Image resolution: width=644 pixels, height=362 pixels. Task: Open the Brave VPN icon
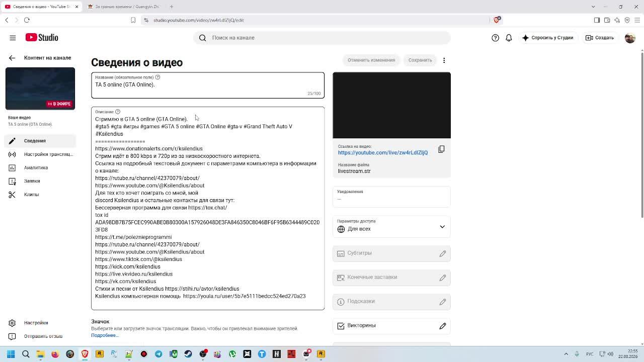click(627, 20)
